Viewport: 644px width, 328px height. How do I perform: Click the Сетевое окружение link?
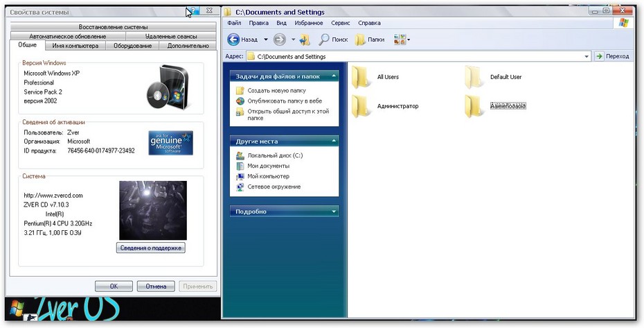[x=274, y=187]
